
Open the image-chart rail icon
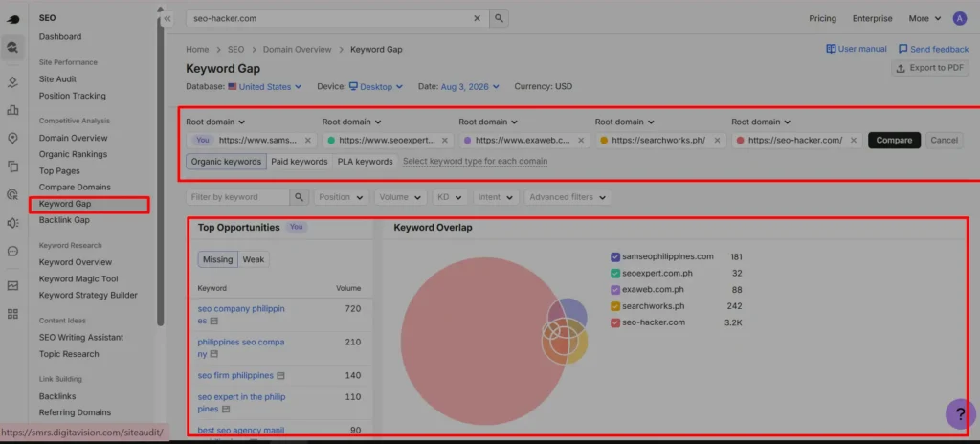point(12,286)
